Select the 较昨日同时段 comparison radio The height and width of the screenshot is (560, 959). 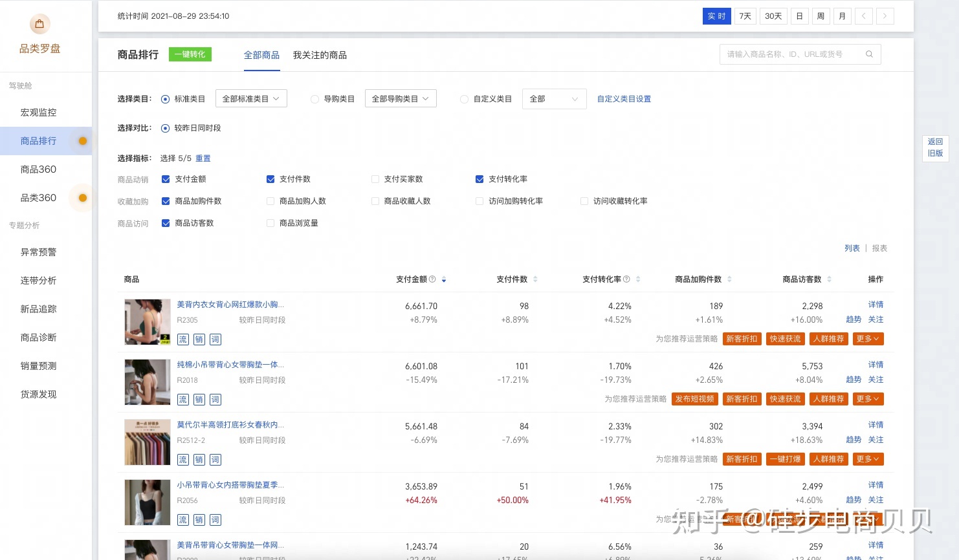[x=165, y=128]
